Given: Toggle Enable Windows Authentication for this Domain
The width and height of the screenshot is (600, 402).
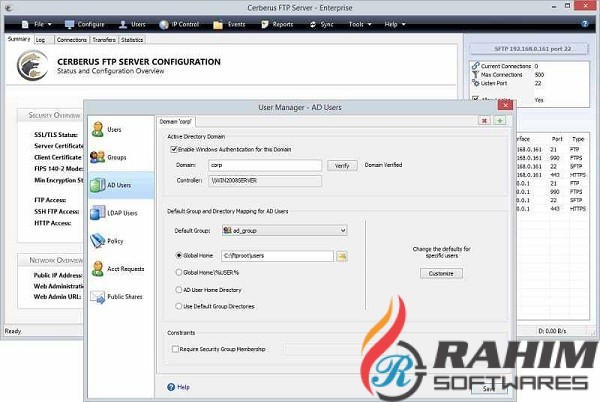Looking at the screenshot, I should pyautogui.click(x=174, y=150).
